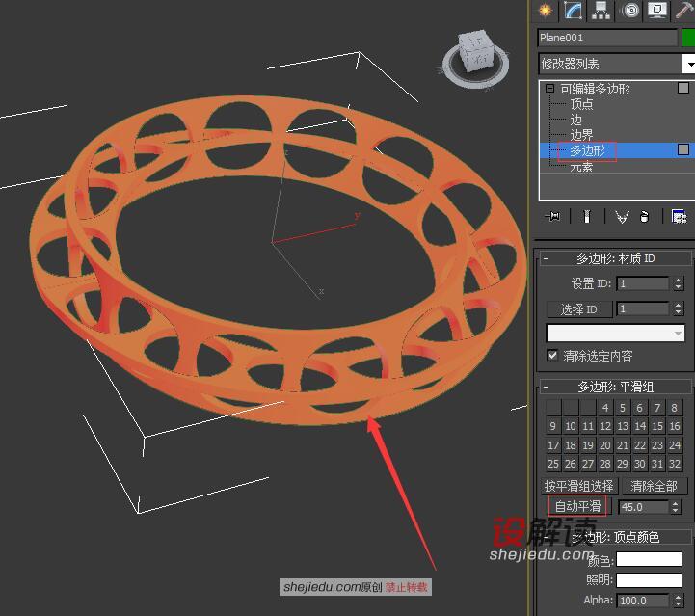Click the 45.0 auto smooth threshold field

(x=643, y=507)
